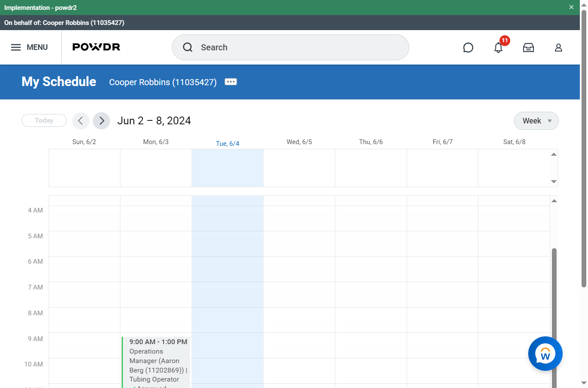Go to the previous week arrow
The width and height of the screenshot is (588, 388).
[x=81, y=121]
